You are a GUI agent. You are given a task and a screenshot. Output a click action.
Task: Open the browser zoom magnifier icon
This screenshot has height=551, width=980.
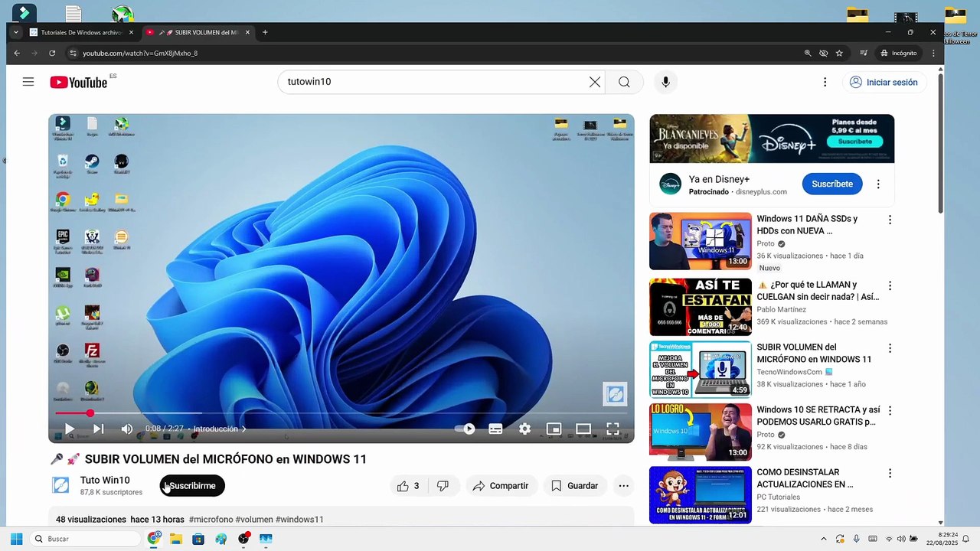click(807, 53)
